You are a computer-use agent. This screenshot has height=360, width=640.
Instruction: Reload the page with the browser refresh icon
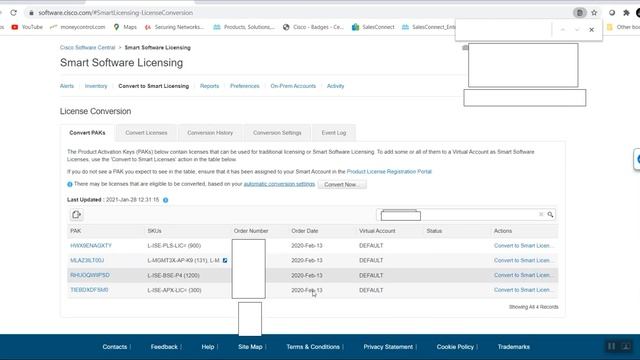13,13
